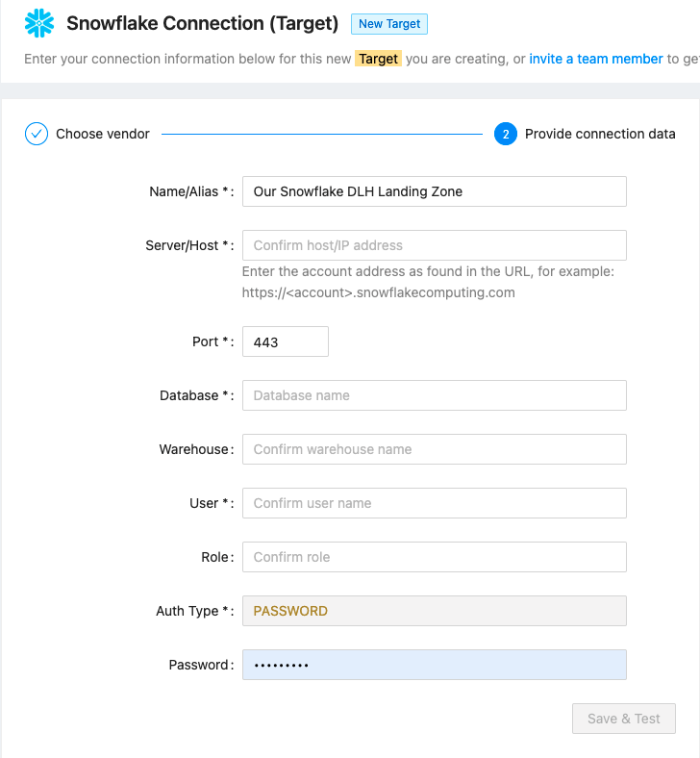Image resolution: width=700 pixels, height=758 pixels.
Task: Click into the Password field
Action: point(434,665)
